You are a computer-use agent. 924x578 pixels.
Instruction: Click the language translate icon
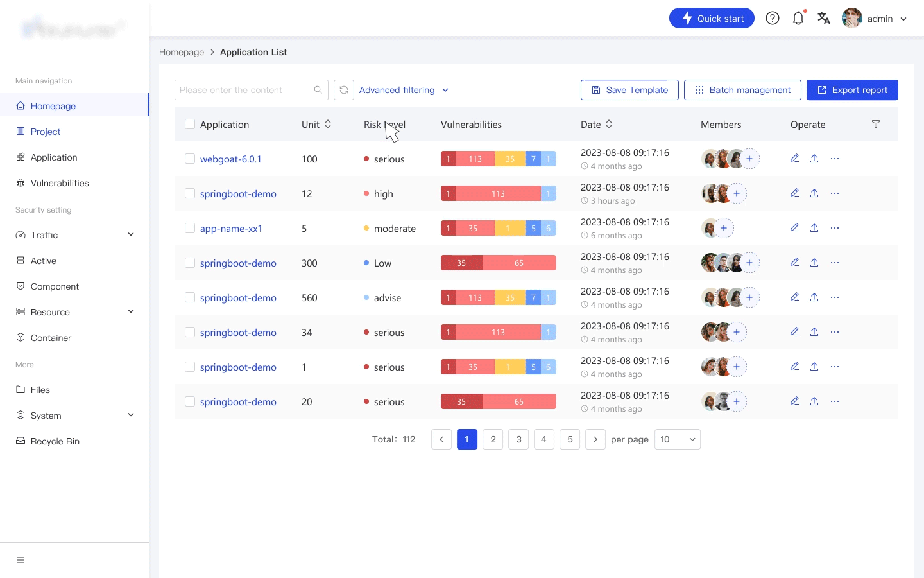point(824,18)
